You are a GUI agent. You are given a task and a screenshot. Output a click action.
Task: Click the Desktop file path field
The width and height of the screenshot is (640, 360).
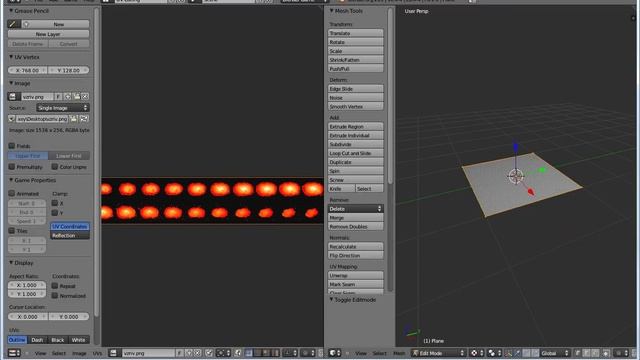42,119
